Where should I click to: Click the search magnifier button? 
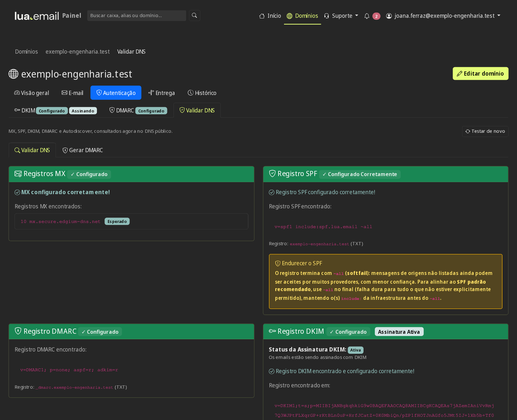(x=195, y=16)
